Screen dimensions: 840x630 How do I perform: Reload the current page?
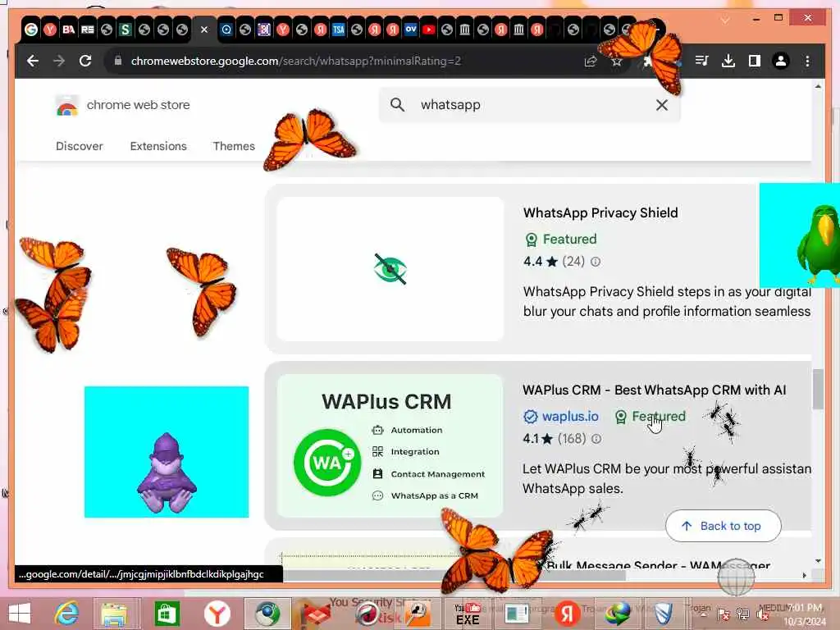85,61
